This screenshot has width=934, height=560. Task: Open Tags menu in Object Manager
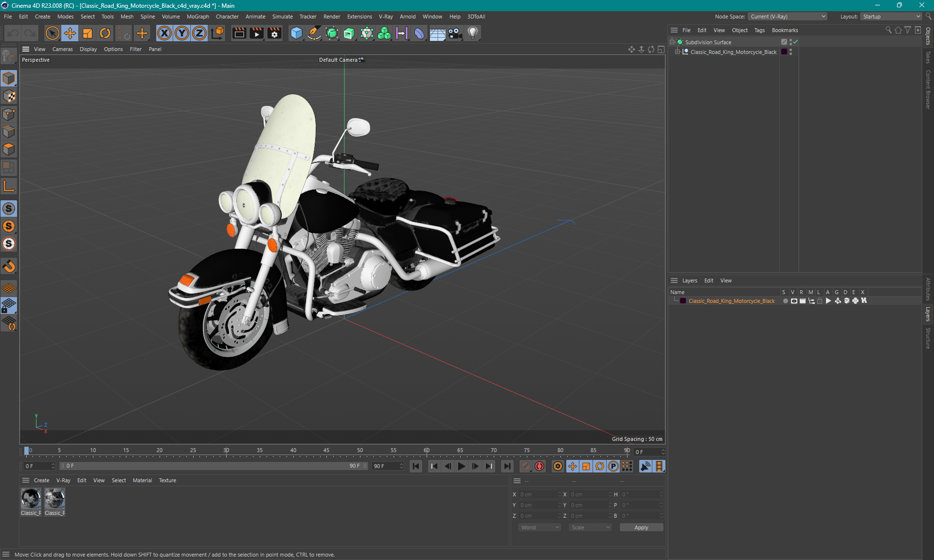tap(759, 30)
